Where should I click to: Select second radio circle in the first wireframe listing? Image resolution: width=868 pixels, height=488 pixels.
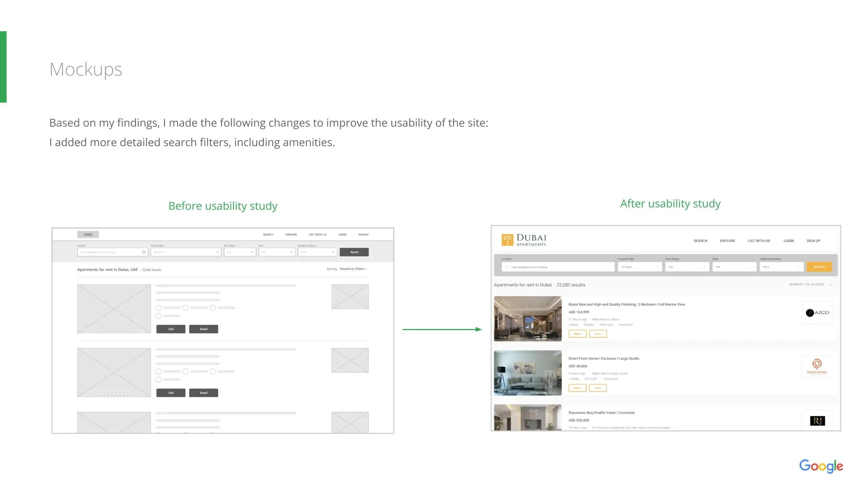click(x=185, y=308)
